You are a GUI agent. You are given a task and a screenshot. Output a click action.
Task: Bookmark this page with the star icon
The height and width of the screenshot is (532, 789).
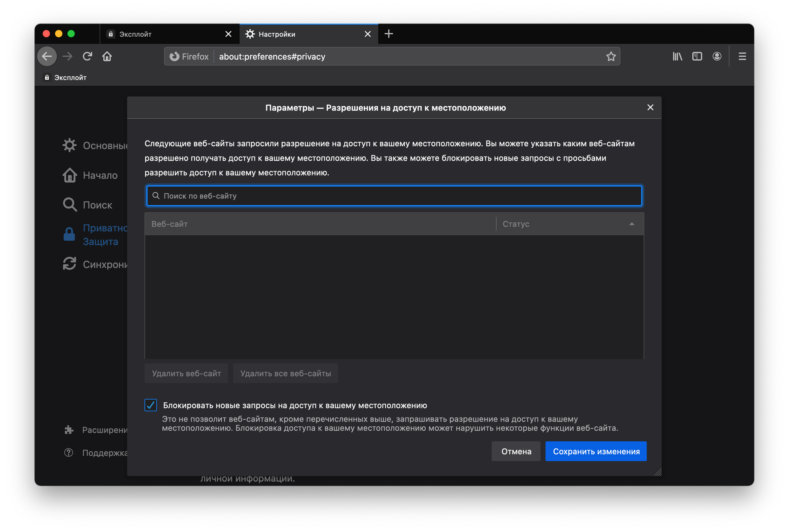point(611,56)
